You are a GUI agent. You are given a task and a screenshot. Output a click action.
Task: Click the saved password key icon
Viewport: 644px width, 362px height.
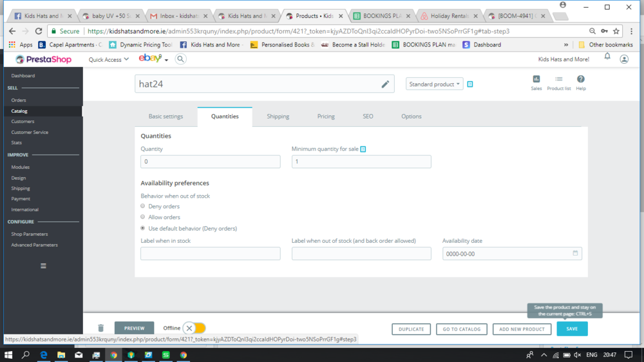[604, 31]
